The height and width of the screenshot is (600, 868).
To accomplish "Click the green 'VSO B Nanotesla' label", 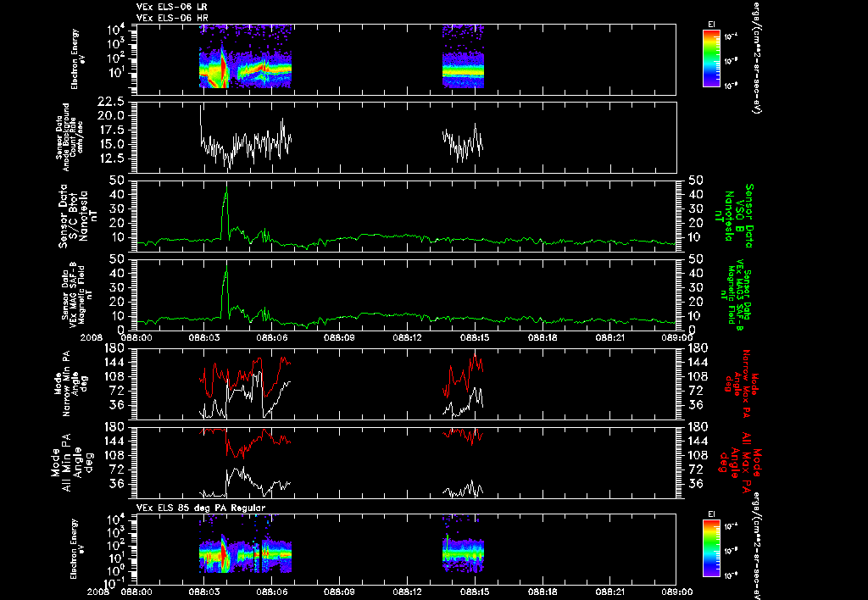I will (733, 216).
